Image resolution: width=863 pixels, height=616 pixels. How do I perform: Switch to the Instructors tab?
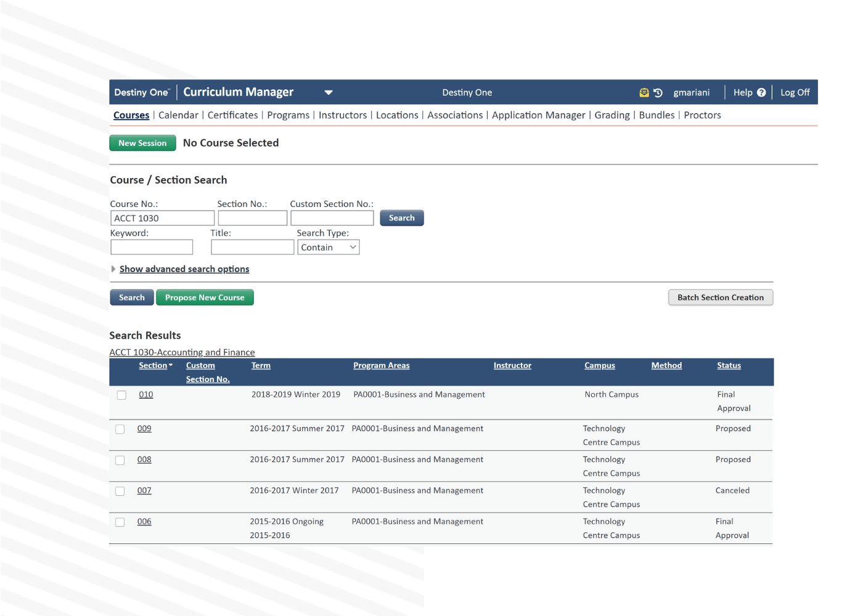(343, 115)
